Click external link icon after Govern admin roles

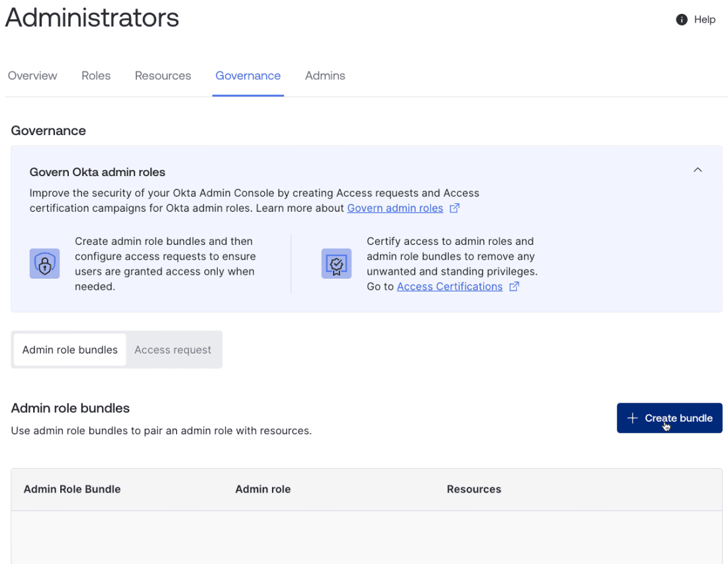[x=455, y=208]
